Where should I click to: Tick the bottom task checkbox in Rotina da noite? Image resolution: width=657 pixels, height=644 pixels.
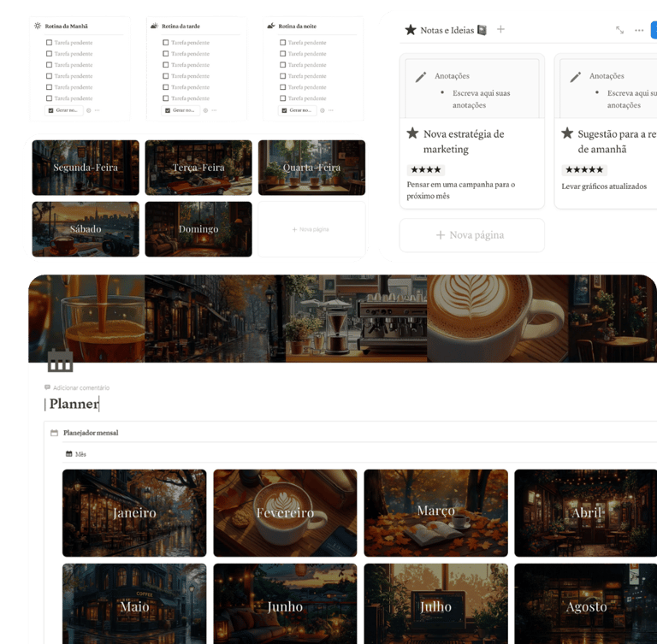tap(283, 98)
